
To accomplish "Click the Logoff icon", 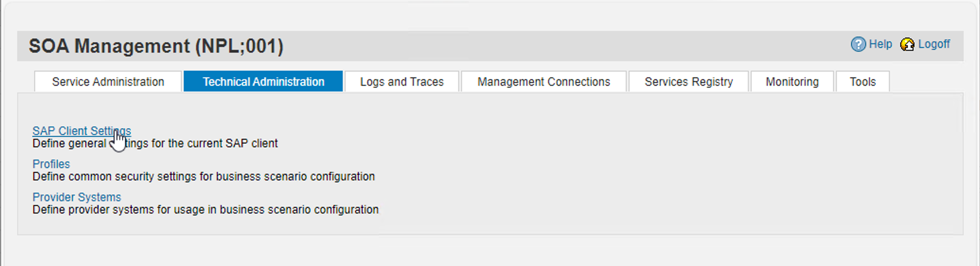I will coord(907,44).
